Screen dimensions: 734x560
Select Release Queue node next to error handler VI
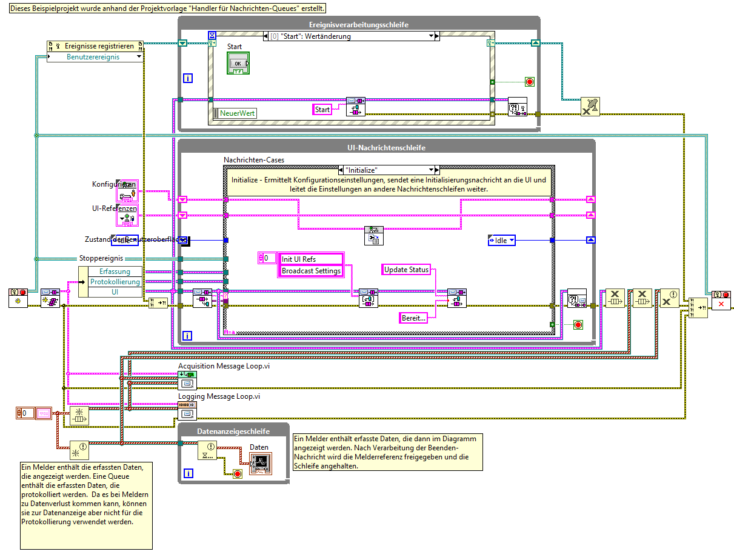(616, 298)
